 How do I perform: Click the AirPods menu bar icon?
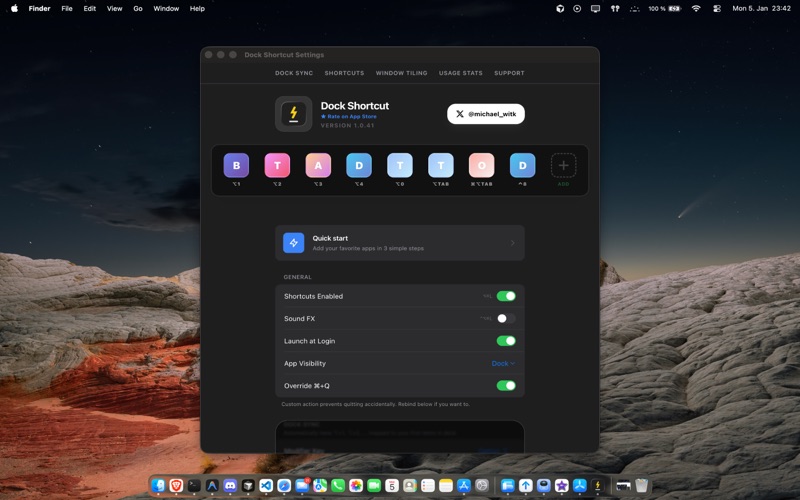pos(615,8)
